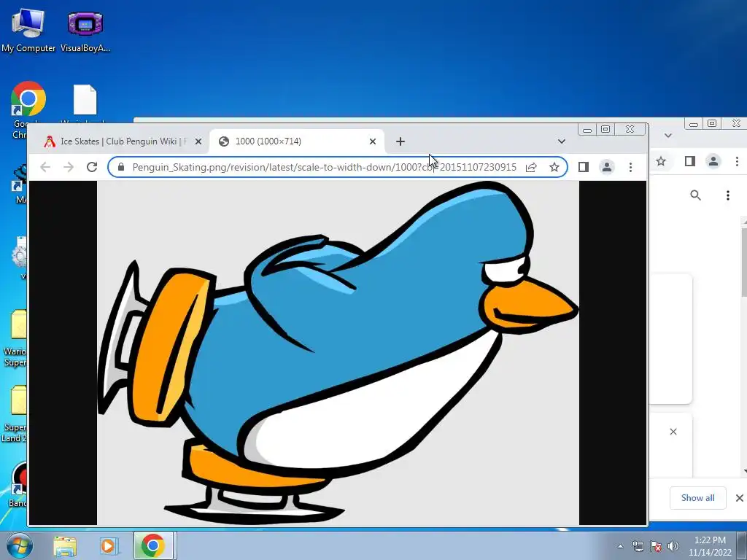Reload the page in front Chrome window
The image size is (747, 560).
(92, 167)
